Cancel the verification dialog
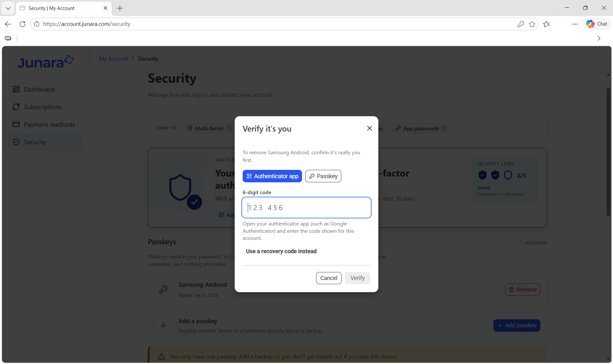This screenshot has width=613, height=364. [329, 278]
